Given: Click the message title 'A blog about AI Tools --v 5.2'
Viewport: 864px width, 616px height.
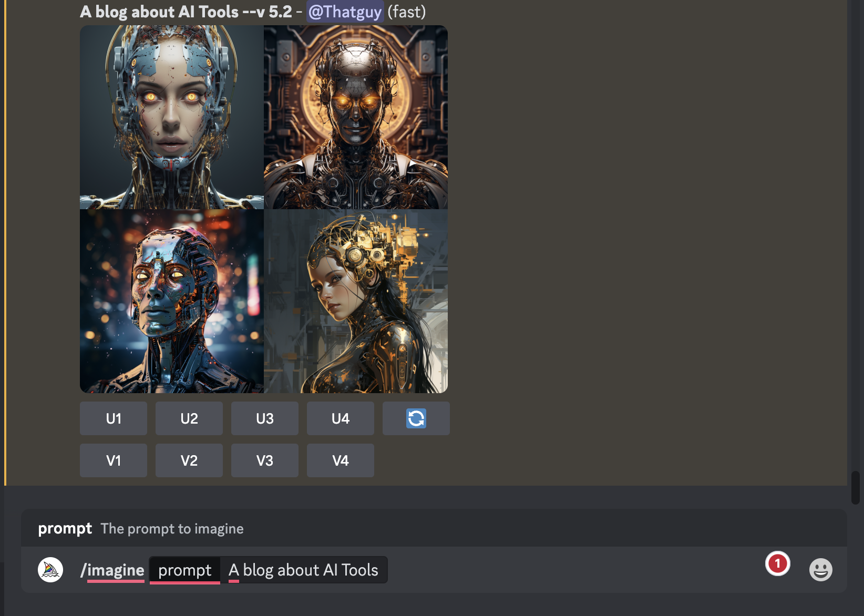Looking at the screenshot, I should click(186, 12).
